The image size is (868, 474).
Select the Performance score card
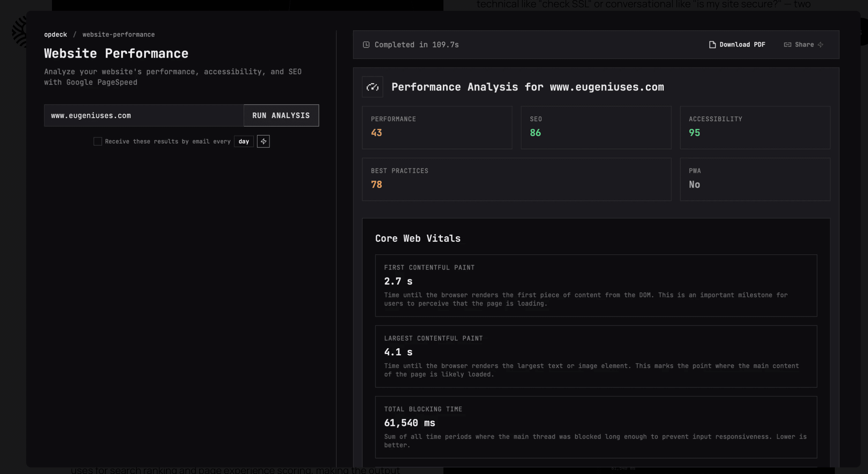point(437,128)
